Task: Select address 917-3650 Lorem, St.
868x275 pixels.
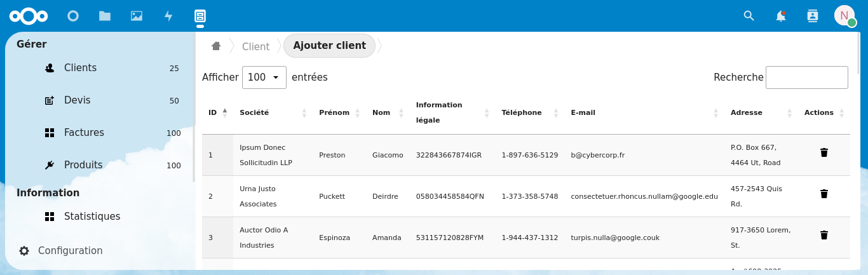Action: pos(761,238)
